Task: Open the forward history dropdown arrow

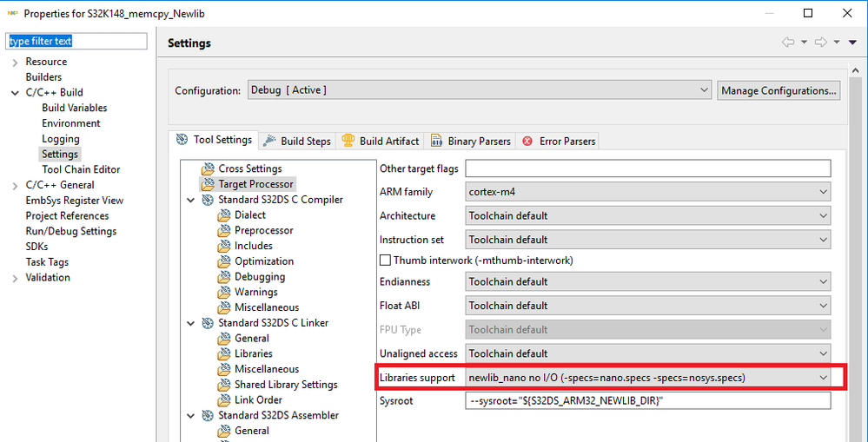Action: click(837, 42)
